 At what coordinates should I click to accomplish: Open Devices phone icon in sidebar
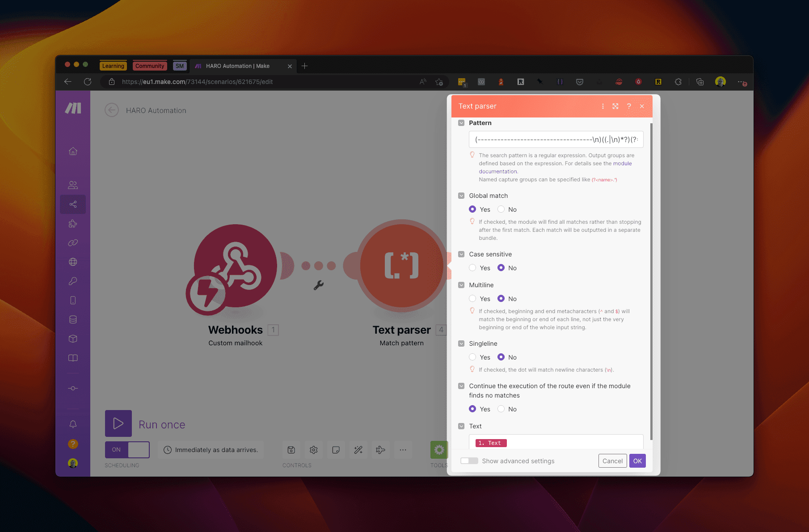[x=73, y=300]
